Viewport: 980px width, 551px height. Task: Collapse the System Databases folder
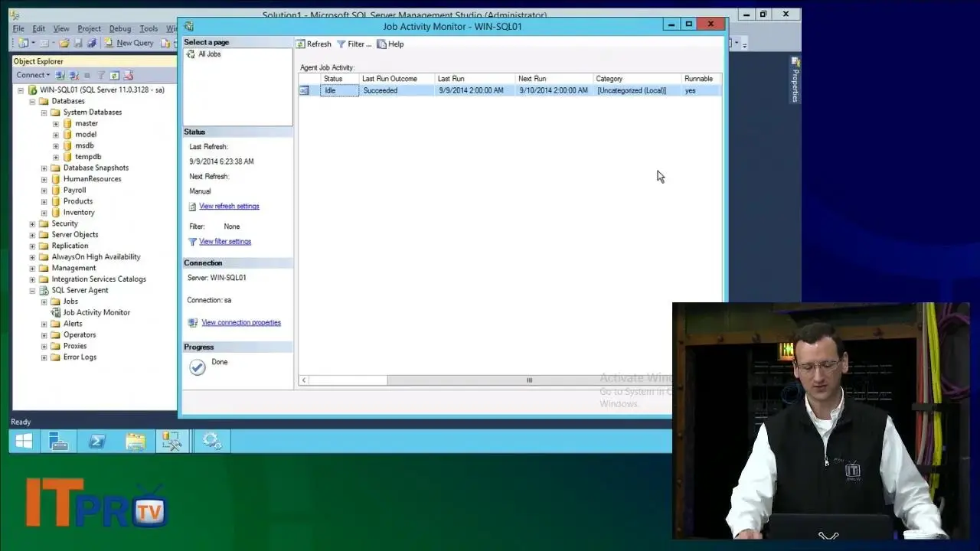(x=44, y=112)
